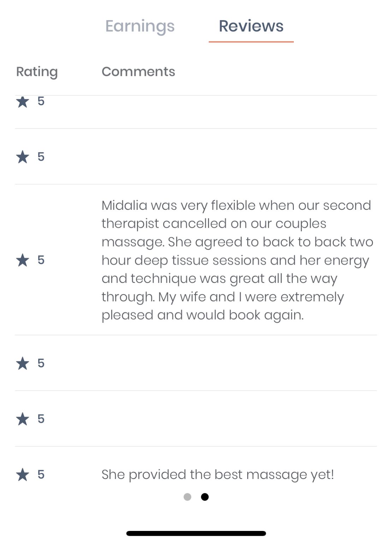Switch to the Earnings tab
392x544 pixels.
(140, 26)
